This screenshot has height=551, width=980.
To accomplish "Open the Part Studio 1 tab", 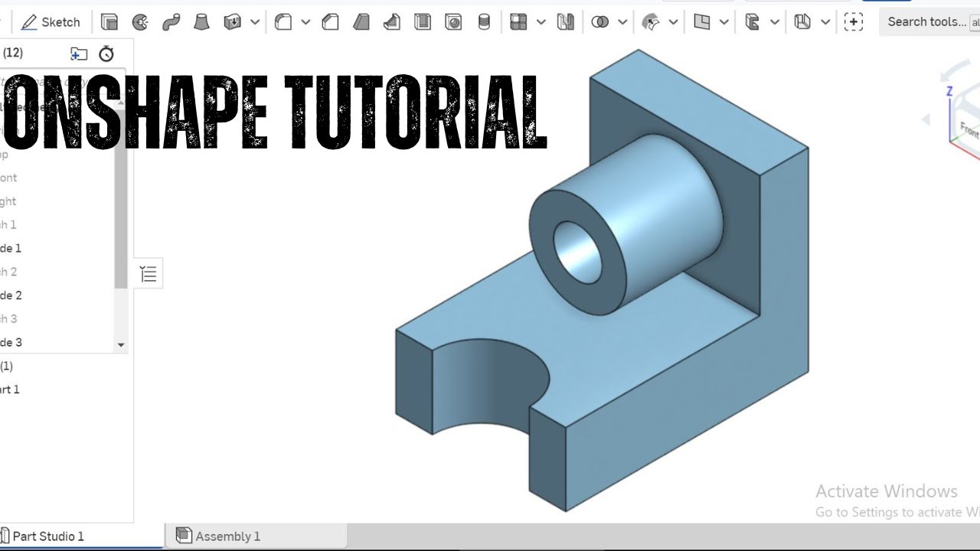I will click(80, 536).
